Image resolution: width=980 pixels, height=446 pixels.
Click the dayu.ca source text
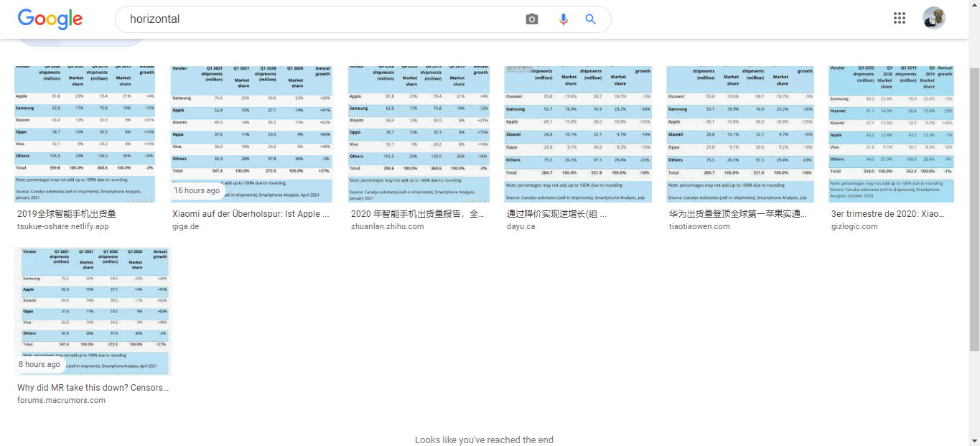(x=521, y=226)
